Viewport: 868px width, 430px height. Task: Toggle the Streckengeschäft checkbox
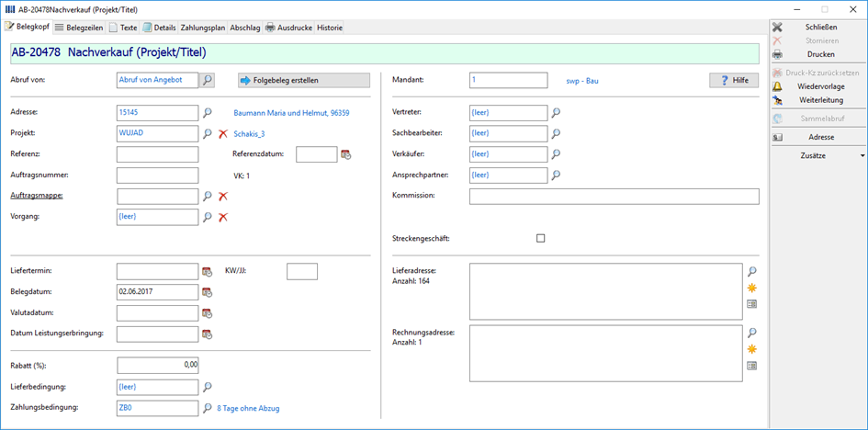point(541,239)
